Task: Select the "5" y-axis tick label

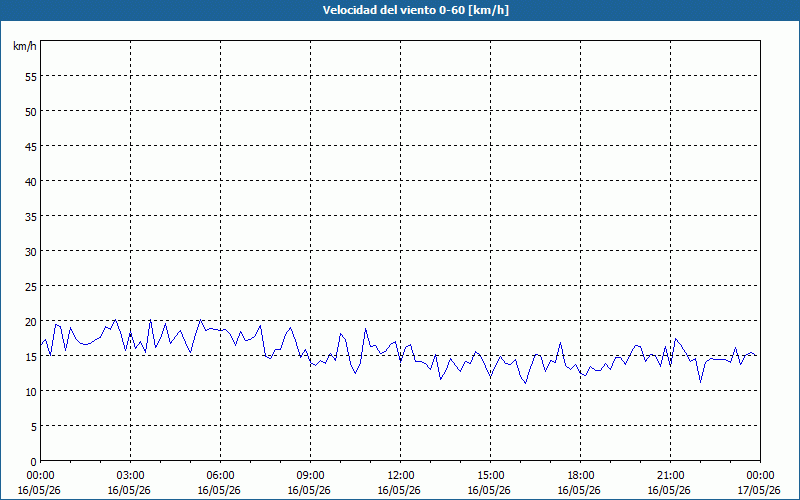Action: click(34, 427)
